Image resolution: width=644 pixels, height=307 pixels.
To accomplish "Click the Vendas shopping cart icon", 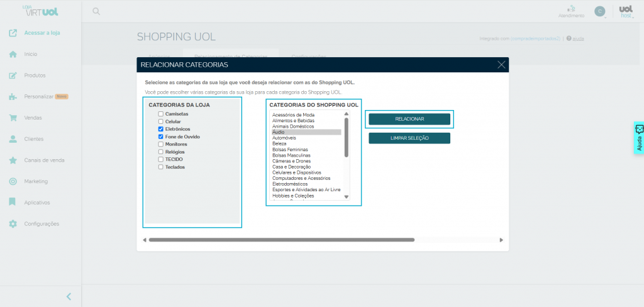I will click(x=13, y=118).
